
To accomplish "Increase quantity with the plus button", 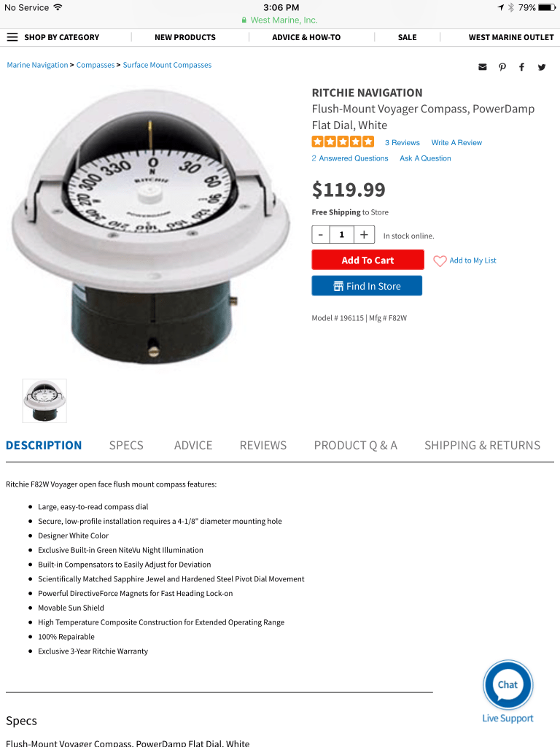I will 364,235.
